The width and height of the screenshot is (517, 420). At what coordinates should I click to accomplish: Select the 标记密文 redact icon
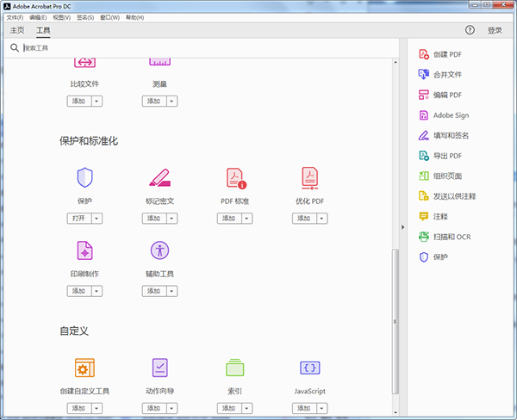point(159,177)
